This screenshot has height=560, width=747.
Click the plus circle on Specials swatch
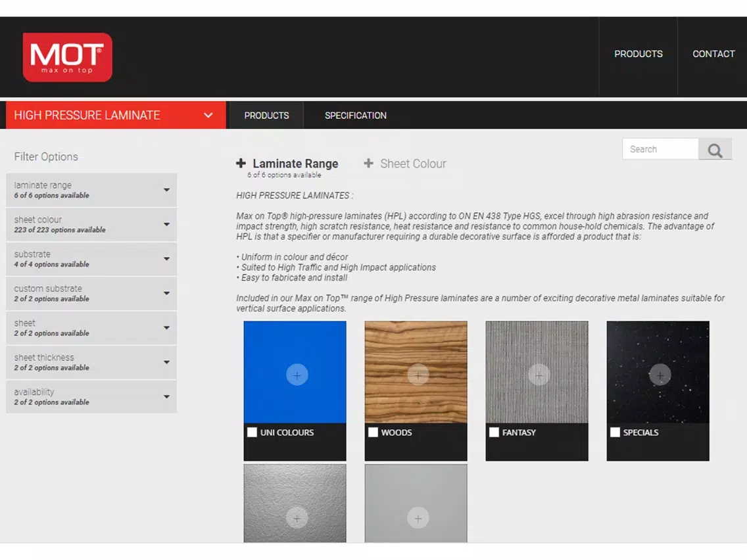tap(660, 375)
